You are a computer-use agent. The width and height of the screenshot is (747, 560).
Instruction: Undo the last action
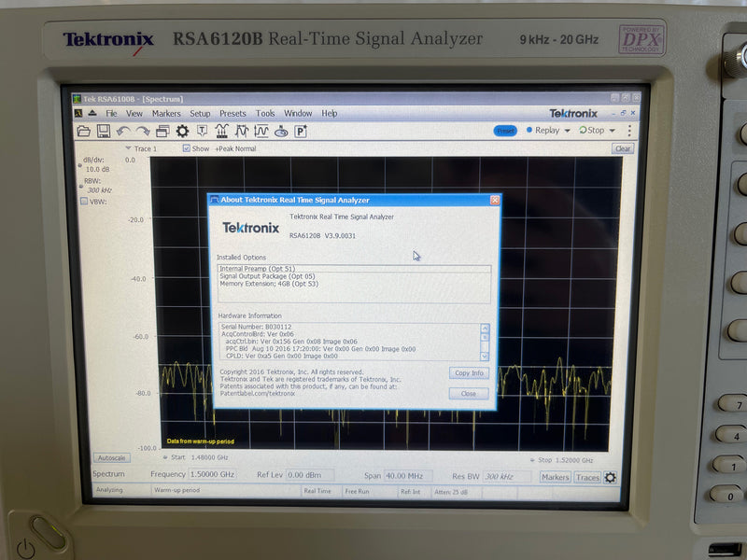point(123,132)
